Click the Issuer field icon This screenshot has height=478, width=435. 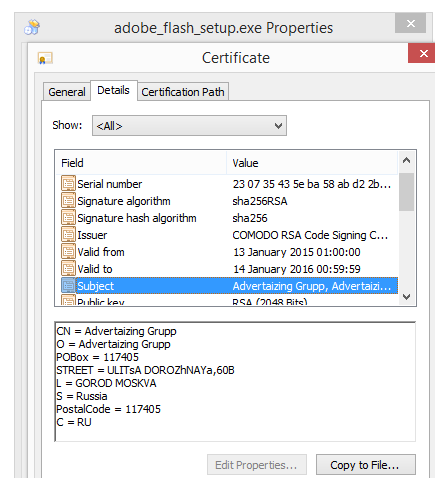tap(68, 235)
